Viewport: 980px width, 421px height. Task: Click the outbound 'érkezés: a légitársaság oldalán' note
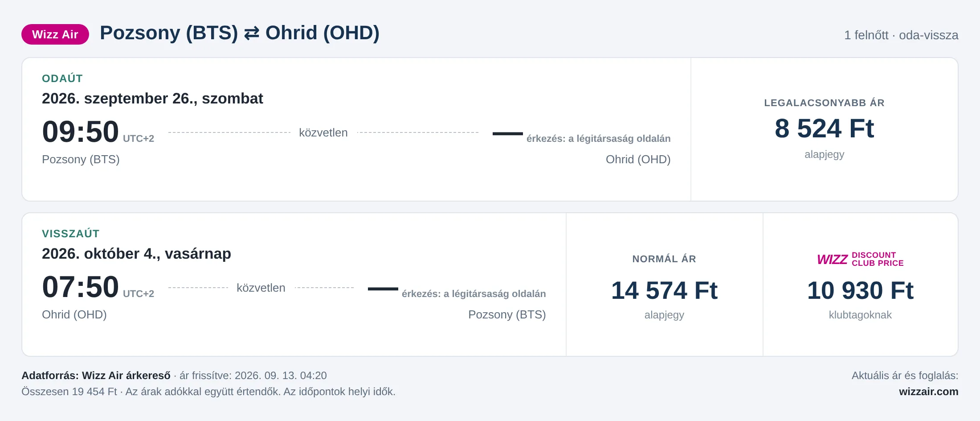pos(599,139)
